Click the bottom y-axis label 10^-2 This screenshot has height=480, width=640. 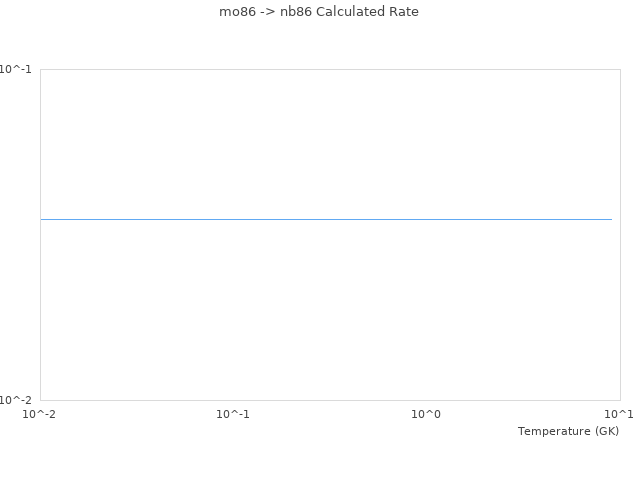tap(16, 400)
